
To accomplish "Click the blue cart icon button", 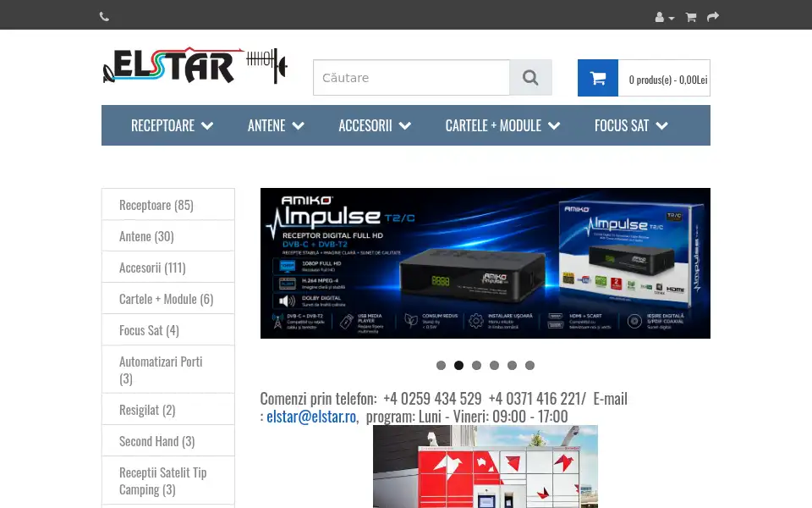I will [598, 78].
